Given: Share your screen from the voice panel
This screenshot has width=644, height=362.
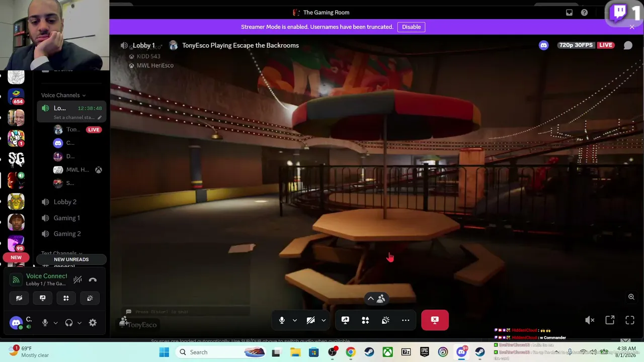Looking at the screenshot, I should (x=43, y=298).
